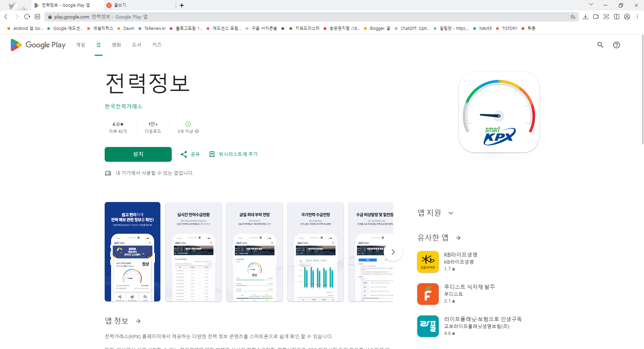Open the 한국전력거래소 developer link

point(123,106)
